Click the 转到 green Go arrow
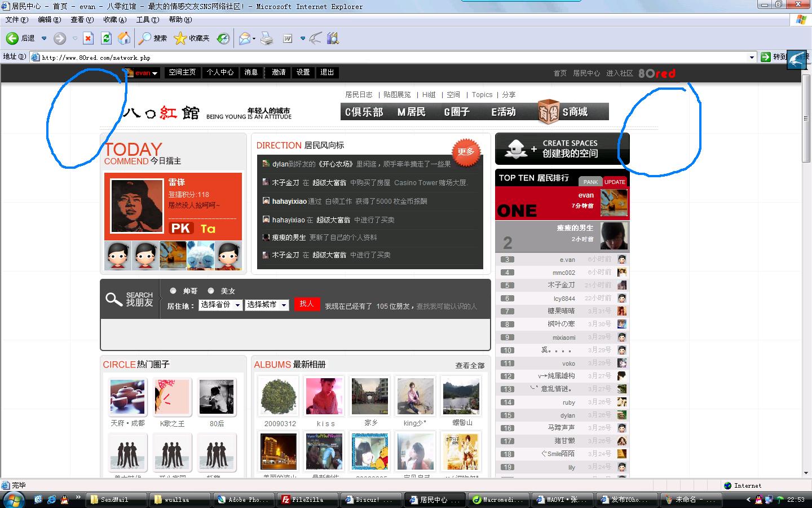Image resolution: width=812 pixels, height=508 pixels. (x=766, y=57)
